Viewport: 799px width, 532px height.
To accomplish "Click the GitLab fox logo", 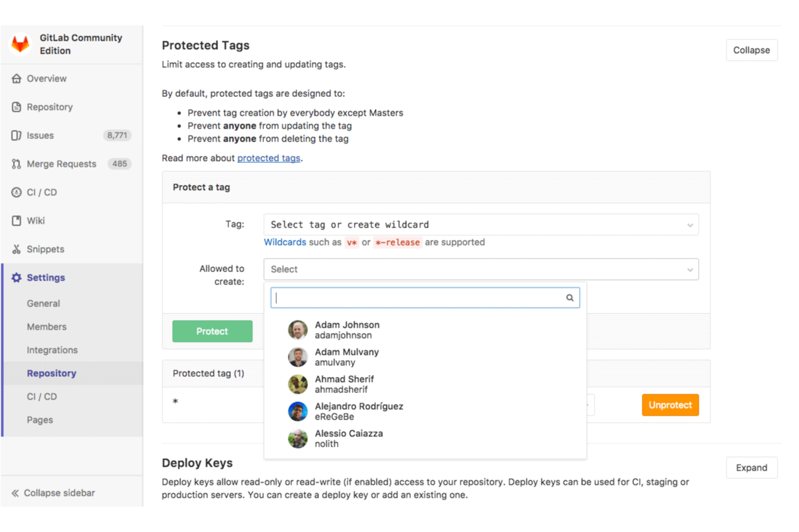I will click(x=21, y=44).
